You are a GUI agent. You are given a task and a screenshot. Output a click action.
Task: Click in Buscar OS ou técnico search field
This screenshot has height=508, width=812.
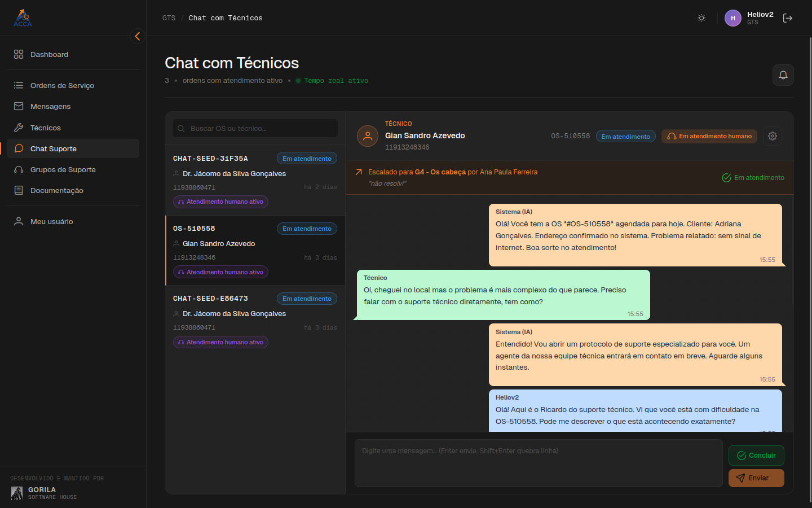tap(255, 128)
